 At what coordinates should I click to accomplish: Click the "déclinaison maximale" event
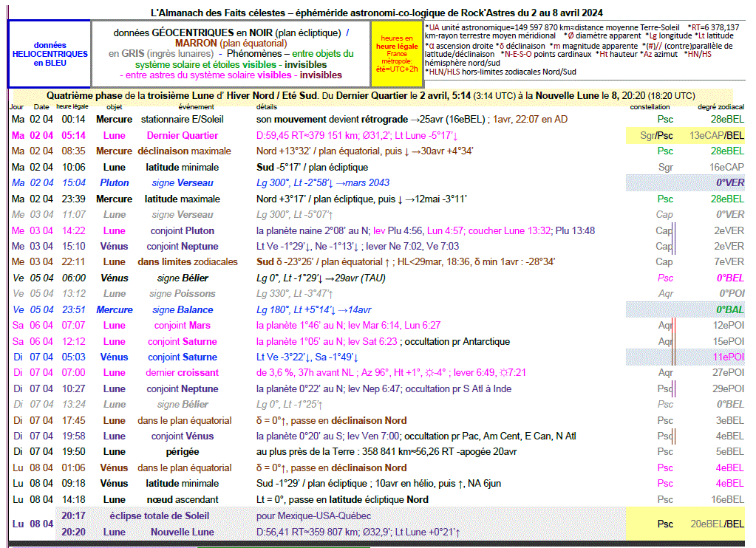pos(184,151)
